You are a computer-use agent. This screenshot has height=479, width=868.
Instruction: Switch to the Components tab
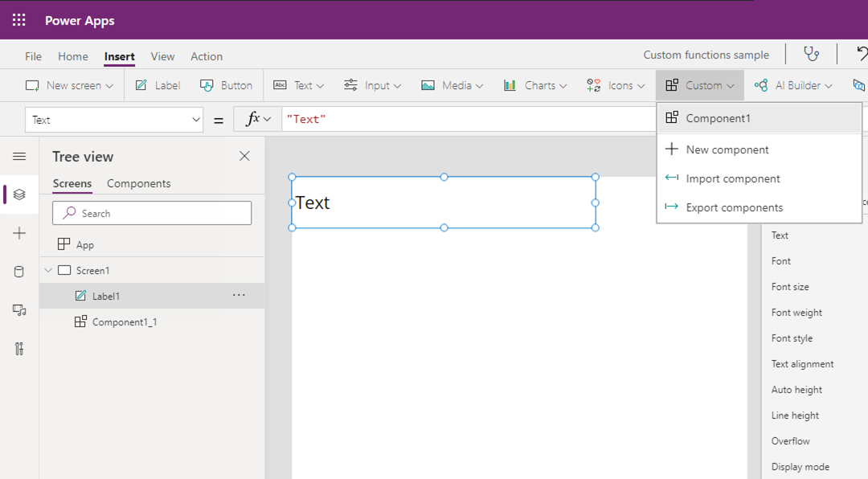point(138,183)
